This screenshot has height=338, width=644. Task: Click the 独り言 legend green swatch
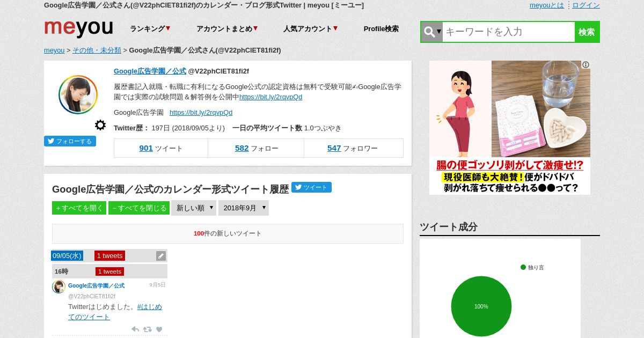523,267
